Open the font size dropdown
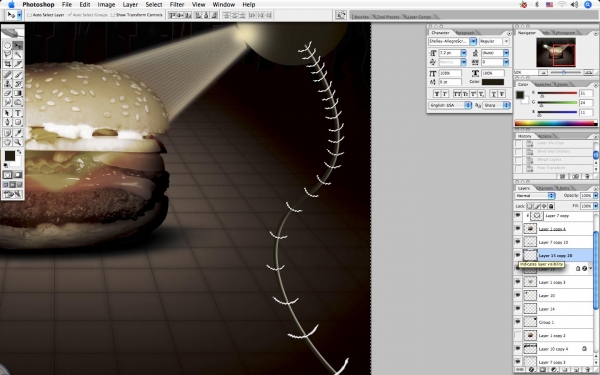 tap(464, 52)
